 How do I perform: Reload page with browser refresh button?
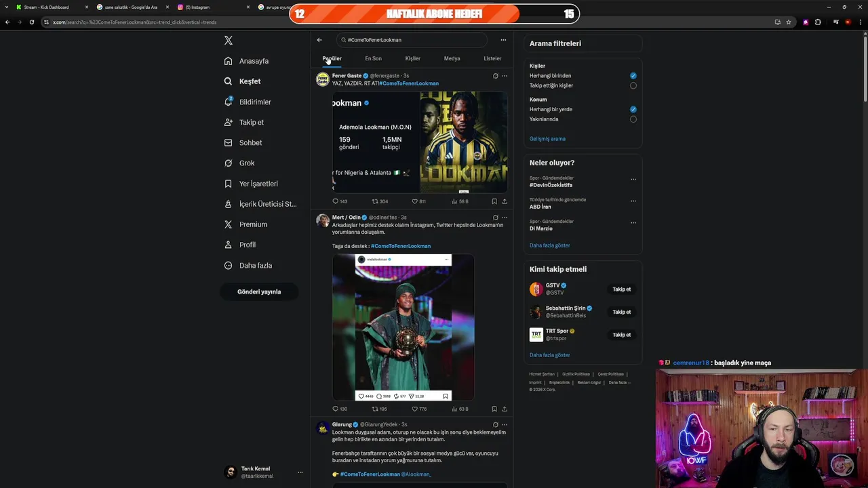pos(31,22)
